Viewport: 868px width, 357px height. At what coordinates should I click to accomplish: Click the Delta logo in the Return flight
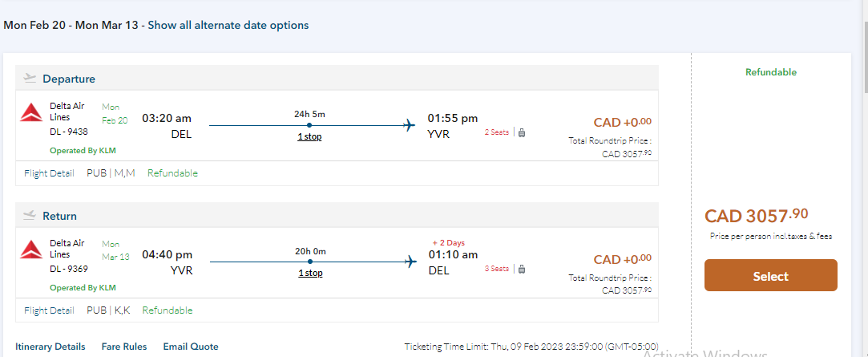click(x=30, y=250)
